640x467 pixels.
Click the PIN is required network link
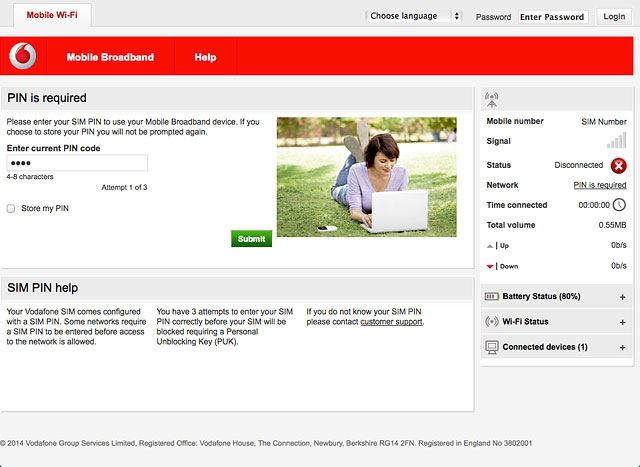[x=600, y=185]
